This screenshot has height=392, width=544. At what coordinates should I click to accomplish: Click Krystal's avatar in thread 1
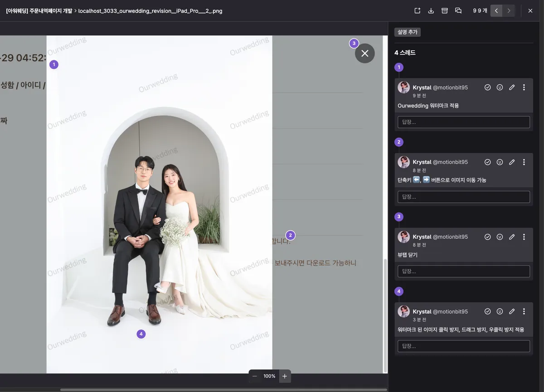(x=403, y=87)
